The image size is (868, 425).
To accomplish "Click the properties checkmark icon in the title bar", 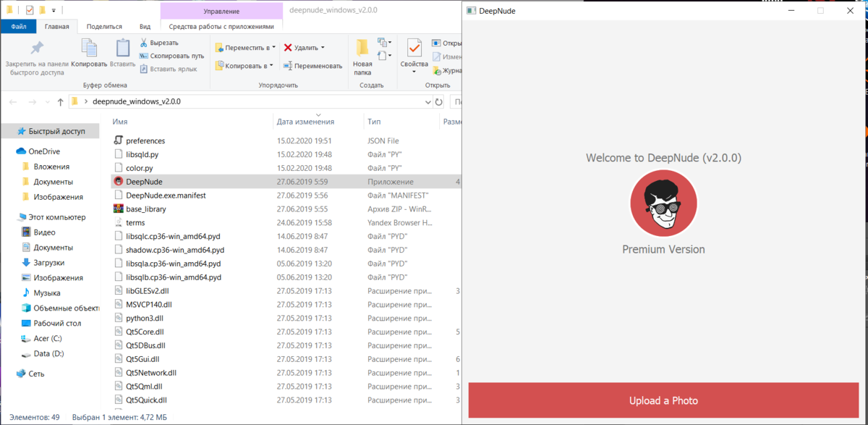I will tap(29, 11).
